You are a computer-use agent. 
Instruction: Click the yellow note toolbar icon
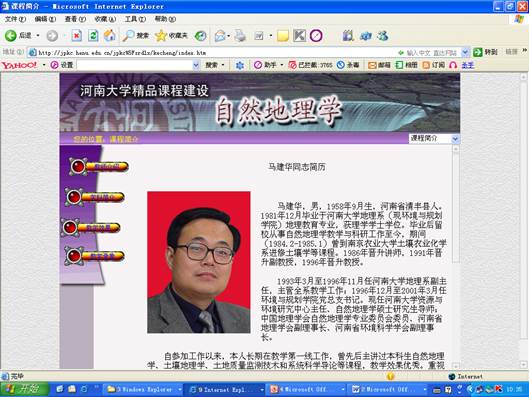click(283, 36)
